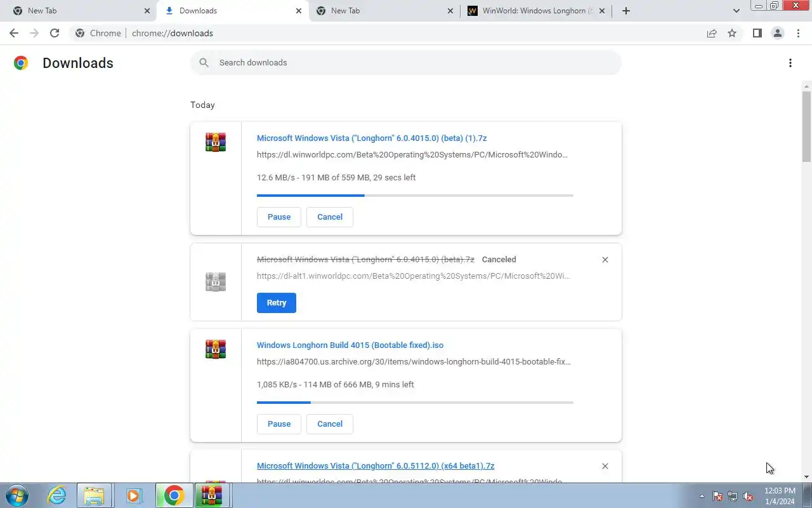
Task: Switch to the third tab labeled New Tab
Action: [384, 11]
